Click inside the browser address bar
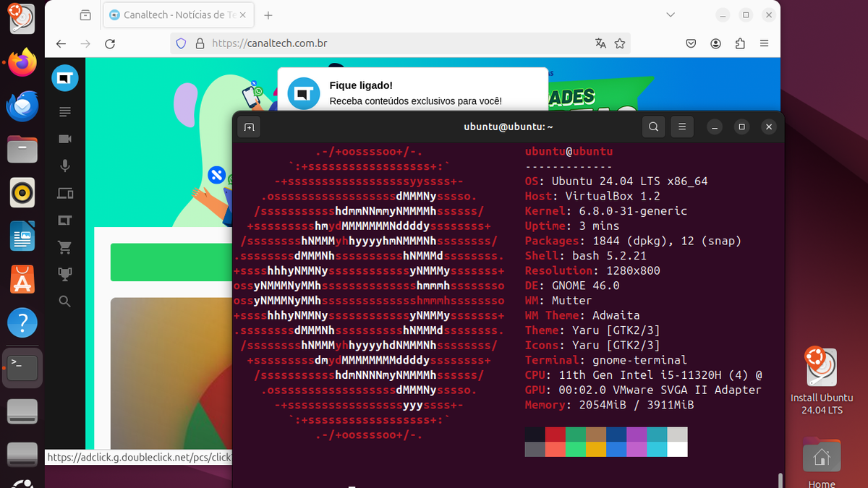The height and width of the screenshot is (488, 868). tap(362, 43)
